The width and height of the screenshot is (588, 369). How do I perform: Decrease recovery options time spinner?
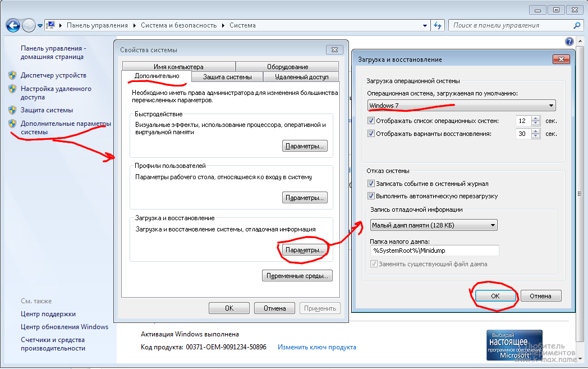(x=536, y=136)
